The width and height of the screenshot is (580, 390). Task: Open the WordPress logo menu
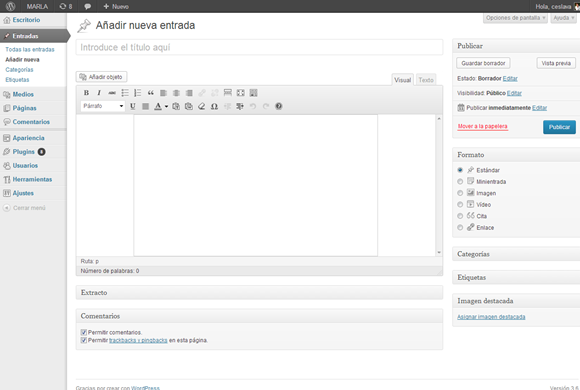point(10,6)
